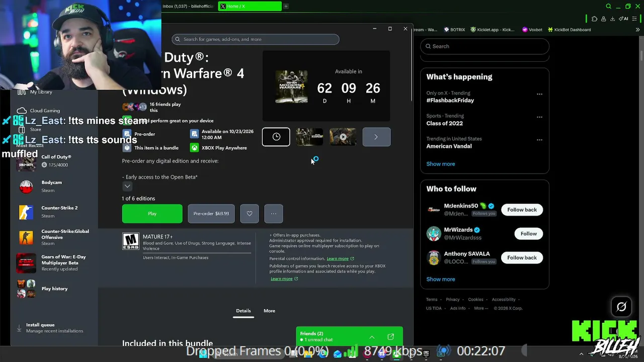Expand the pre-order description chevron
The width and height of the screenshot is (644, 362).
point(127,187)
